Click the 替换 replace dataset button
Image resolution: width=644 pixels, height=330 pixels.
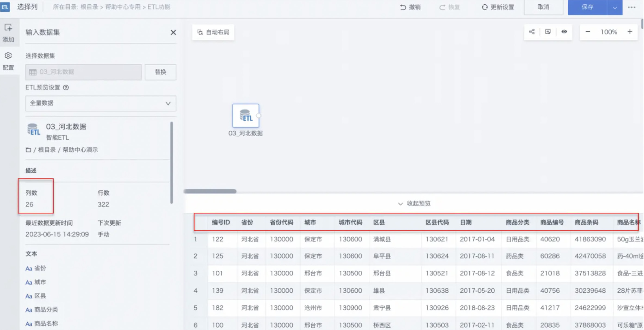tap(160, 72)
